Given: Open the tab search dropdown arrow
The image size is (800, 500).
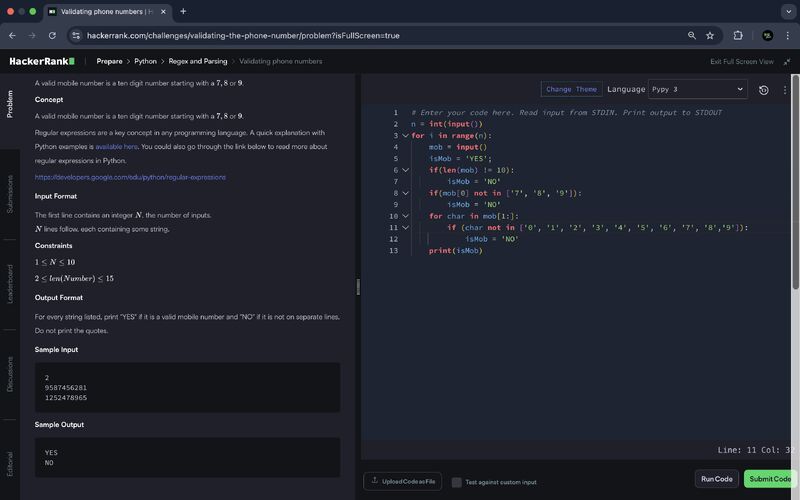Looking at the screenshot, I should pos(789,11).
